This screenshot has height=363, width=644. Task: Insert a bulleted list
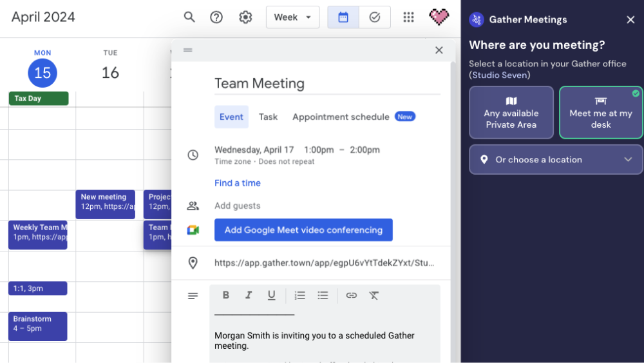pyautogui.click(x=323, y=295)
